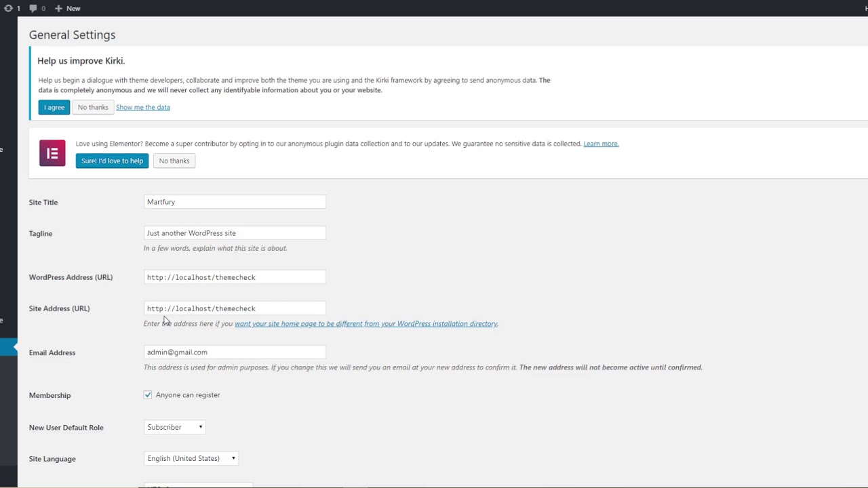
Task: Decline Kirki data collection with No thanks
Action: 93,107
